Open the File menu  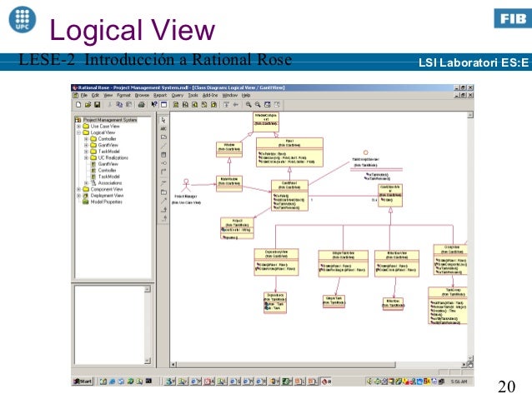click(84, 96)
